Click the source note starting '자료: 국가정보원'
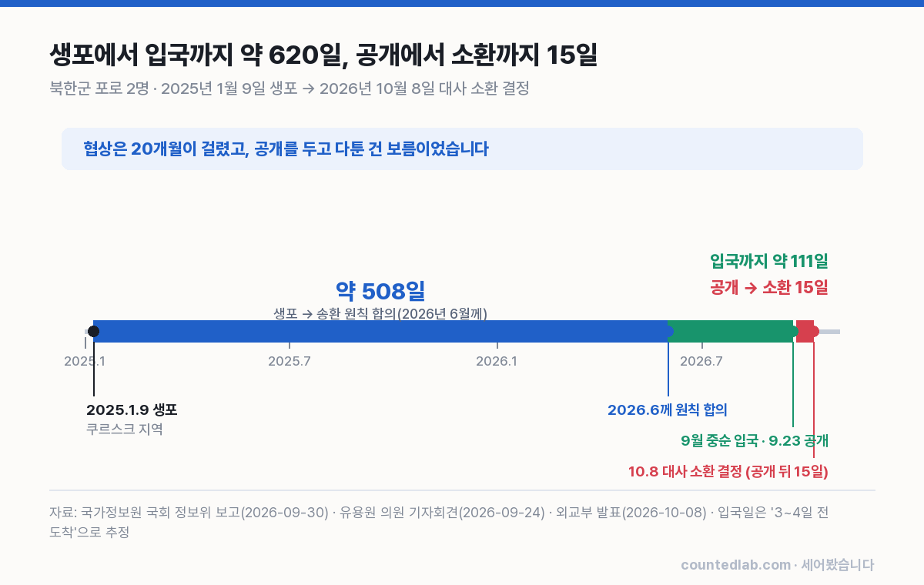Image resolution: width=924 pixels, height=585 pixels. 439,522
